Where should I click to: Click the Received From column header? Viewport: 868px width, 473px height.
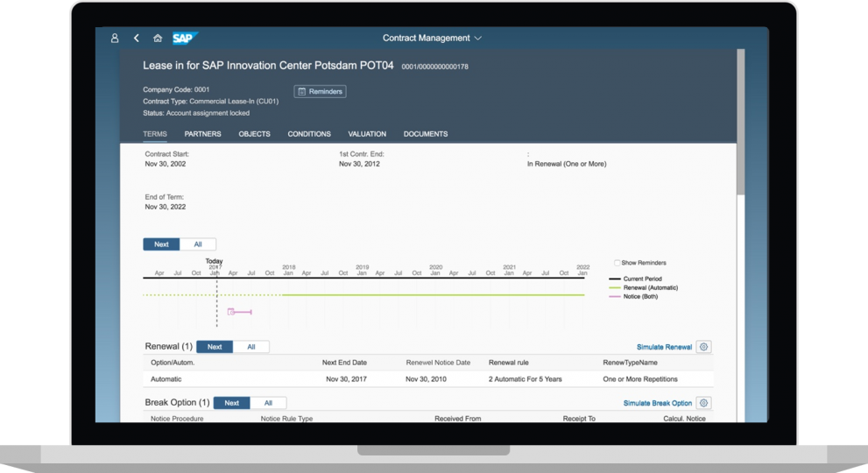pos(458,419)
